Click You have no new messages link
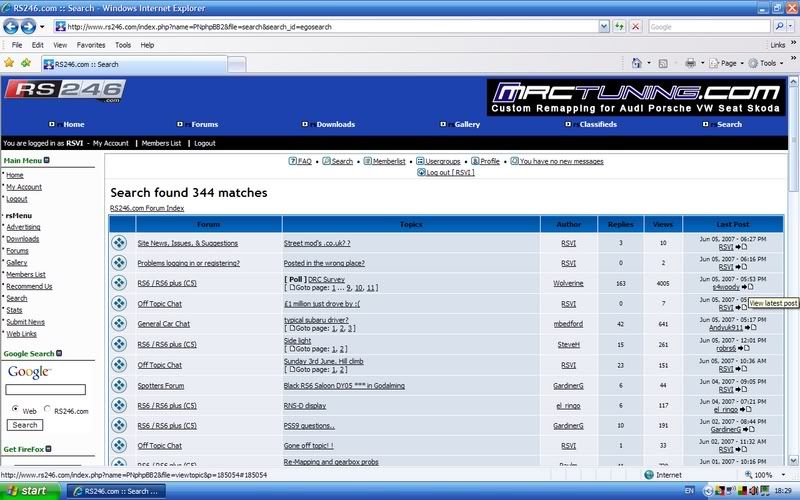 (561, 161)
